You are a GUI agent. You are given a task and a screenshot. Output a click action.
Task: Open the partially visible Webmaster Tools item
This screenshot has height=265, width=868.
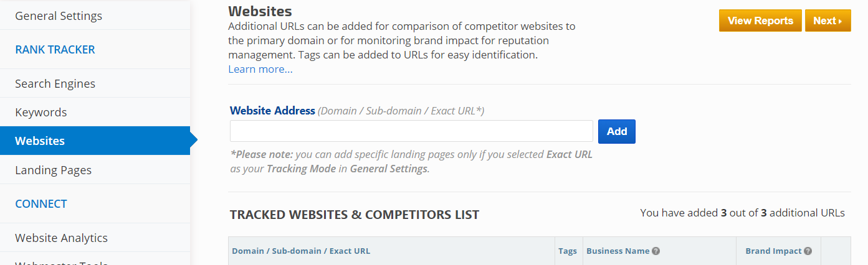[61, 263]
